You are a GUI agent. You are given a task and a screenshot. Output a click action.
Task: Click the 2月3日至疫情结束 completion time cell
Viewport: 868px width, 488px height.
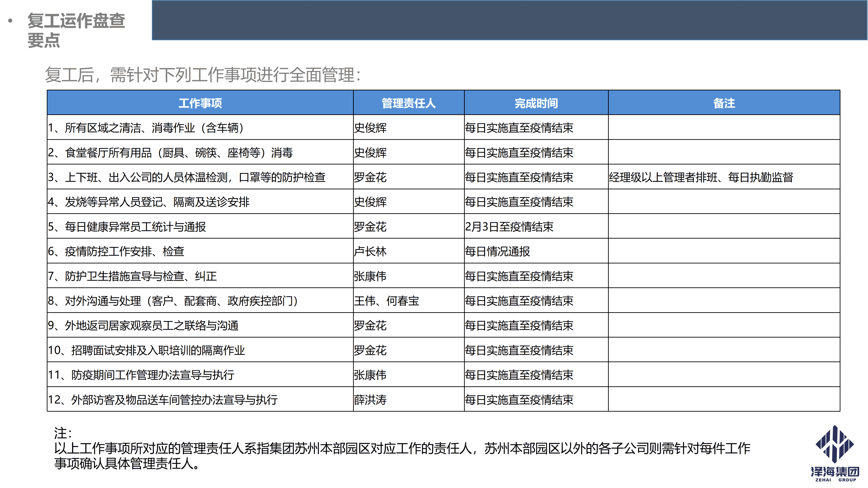pyautogui.click(x=509, y=227)
